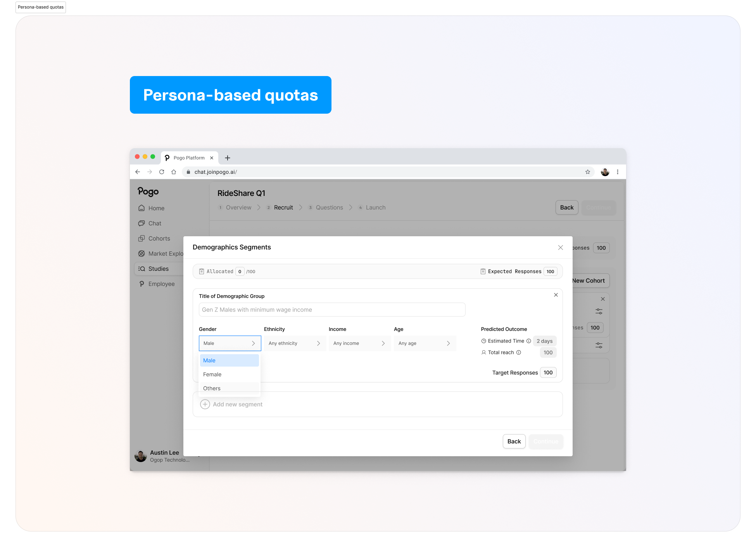Open Home in the sidebar

point(156,208)
